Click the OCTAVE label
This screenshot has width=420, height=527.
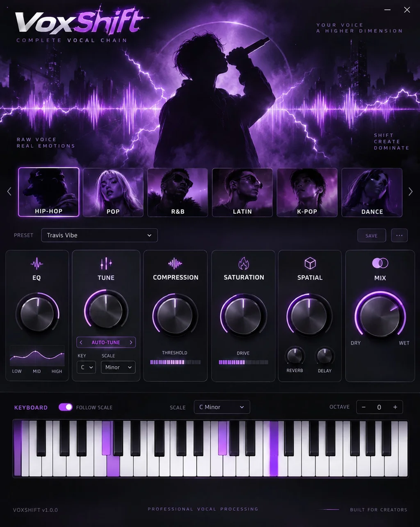[x=340, y=407]
